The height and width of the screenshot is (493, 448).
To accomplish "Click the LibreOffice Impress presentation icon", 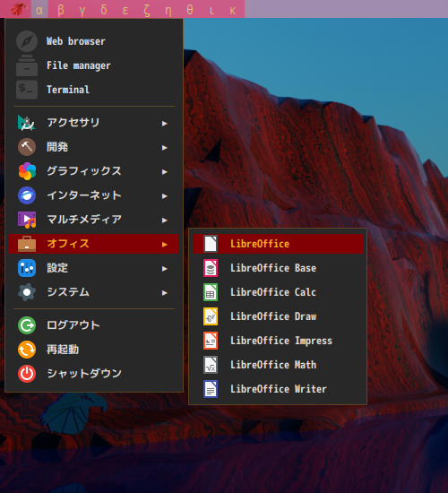I will [x=211, y=341].
